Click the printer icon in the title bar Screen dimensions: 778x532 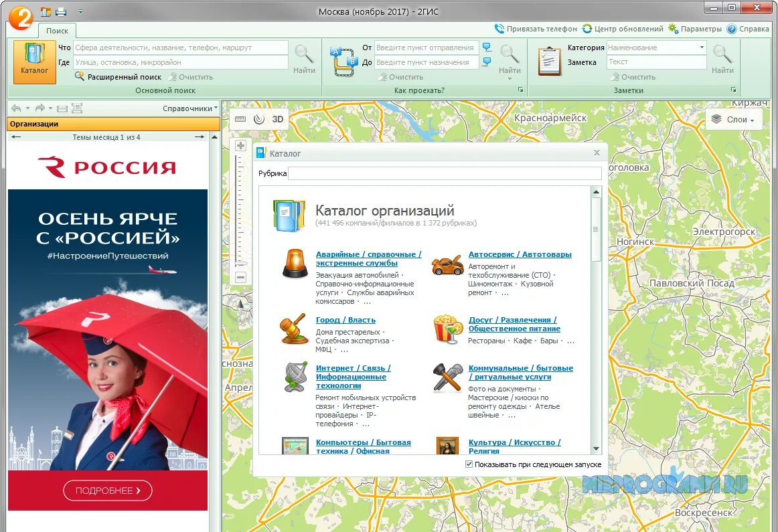[x=61, y=11]
